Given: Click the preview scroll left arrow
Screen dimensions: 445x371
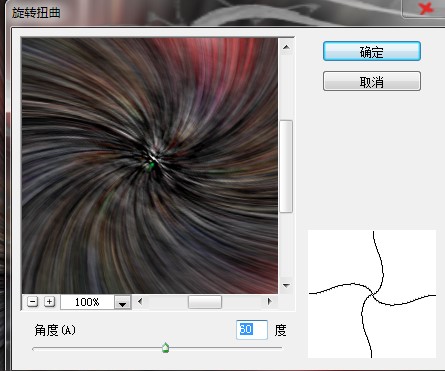Looking at the screenshot, I should point(140,302).
